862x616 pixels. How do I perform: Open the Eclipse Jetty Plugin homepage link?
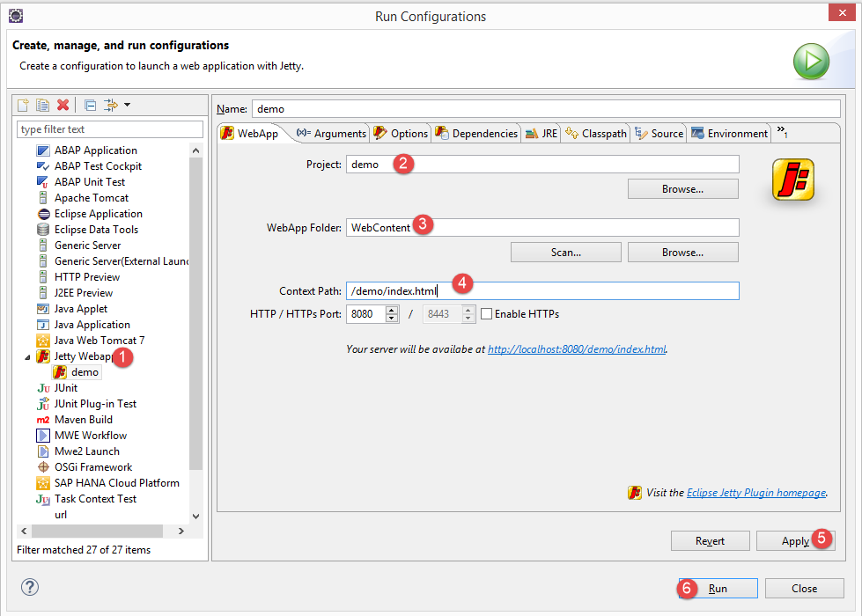pos(755,493)
